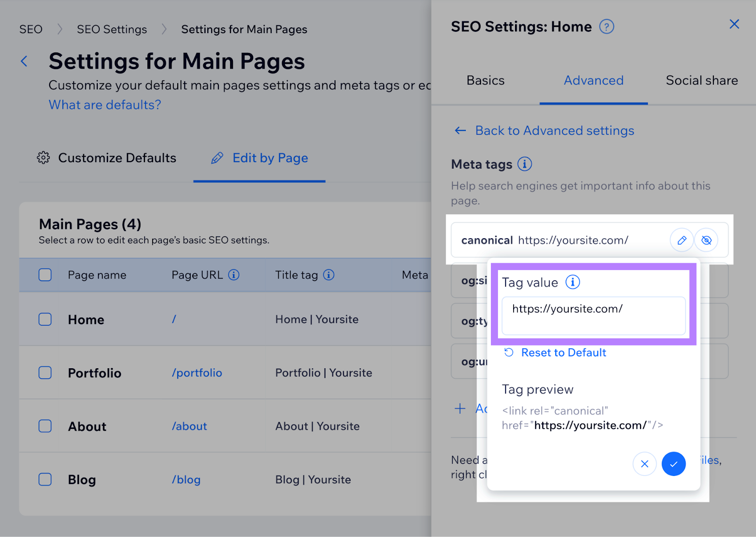Open help icon next to SEO Settings: Home

(606, 26)
